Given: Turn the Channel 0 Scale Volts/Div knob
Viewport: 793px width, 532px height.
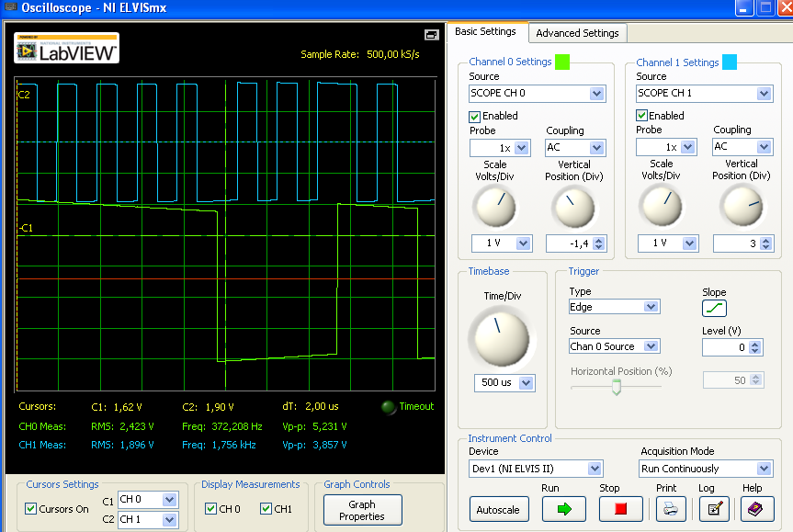Looking at the screenshot, I should (x=494, y=208).
